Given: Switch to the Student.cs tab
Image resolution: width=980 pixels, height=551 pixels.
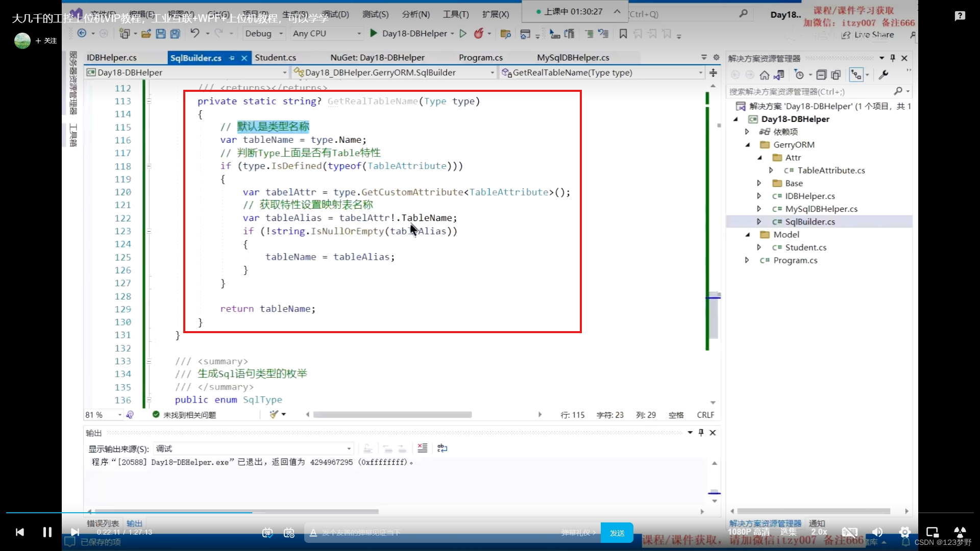Looking at the screenshot, I should click(x=275, y=58).
